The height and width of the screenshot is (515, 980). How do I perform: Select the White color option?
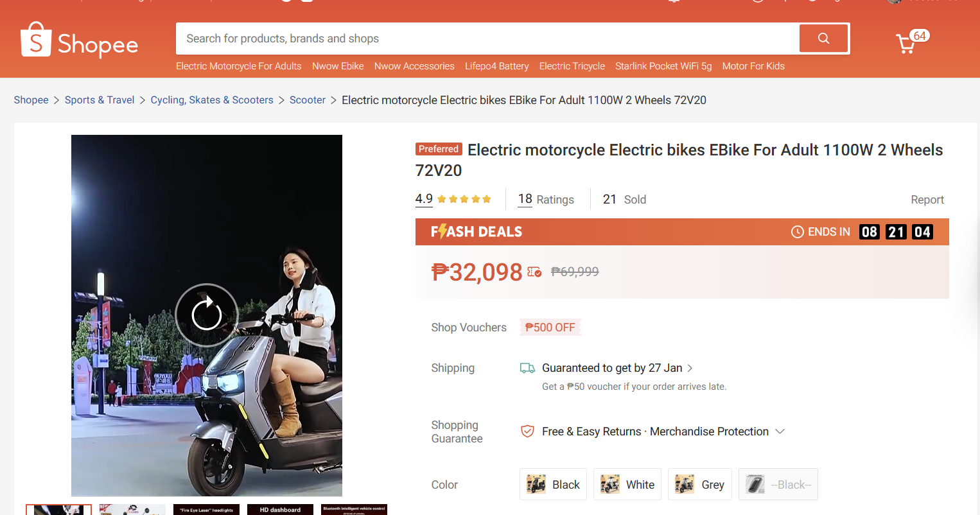coord(627,485)
